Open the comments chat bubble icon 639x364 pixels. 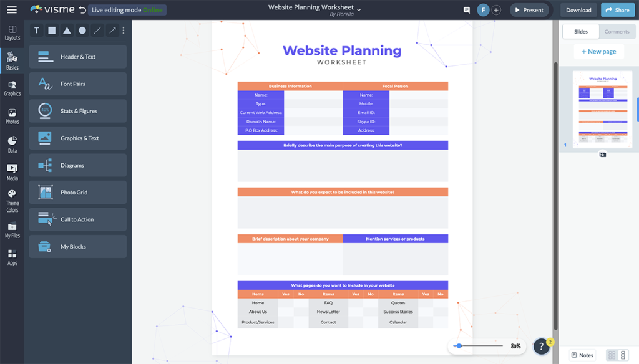[466, 10]
